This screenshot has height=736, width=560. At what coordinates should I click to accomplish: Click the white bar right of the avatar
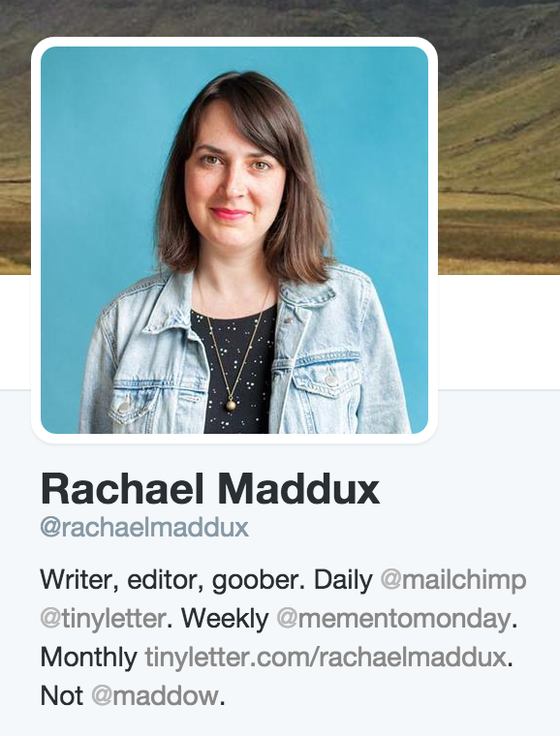pyautogui.click(x=499, y=332)
